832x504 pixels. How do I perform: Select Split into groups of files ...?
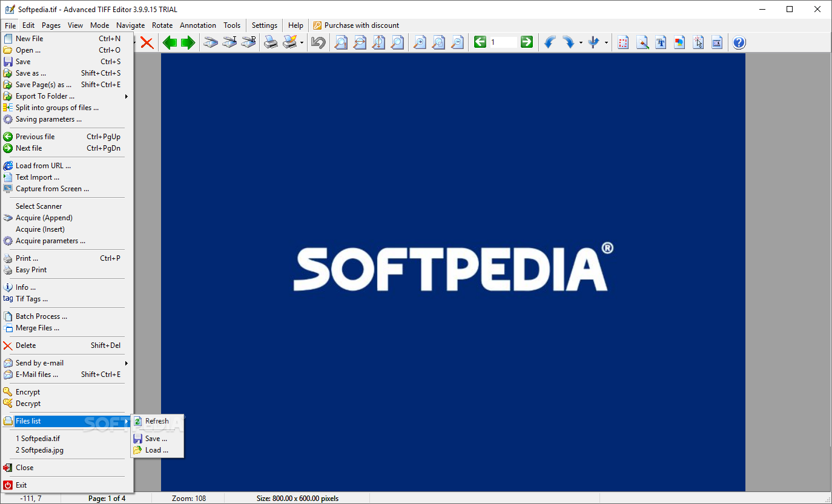[67, 108]
